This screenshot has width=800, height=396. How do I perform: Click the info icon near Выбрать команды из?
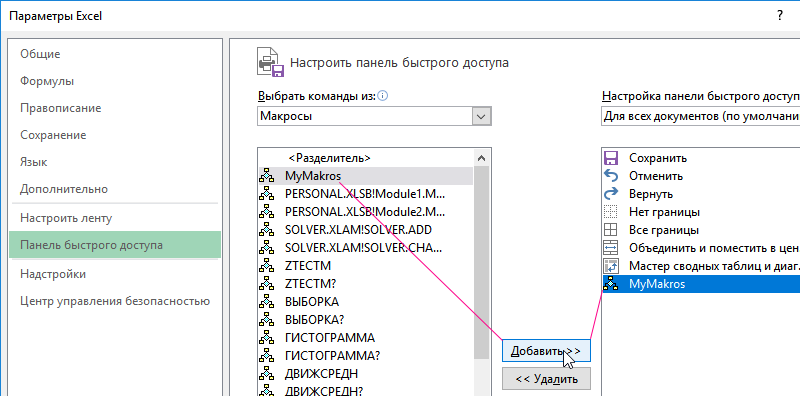pos(383,95)
